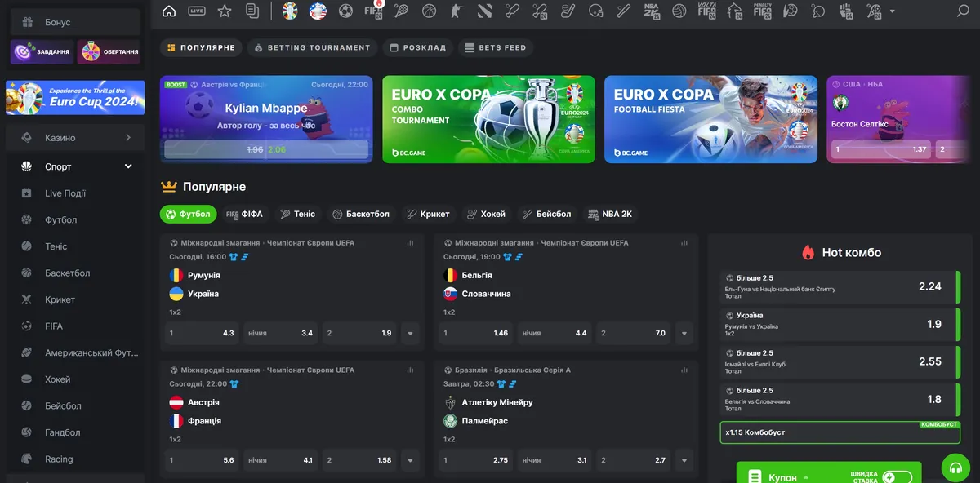Viewport: 980px width, 483px height.
Task: Open favorites star icon
Action: [225, 11]
